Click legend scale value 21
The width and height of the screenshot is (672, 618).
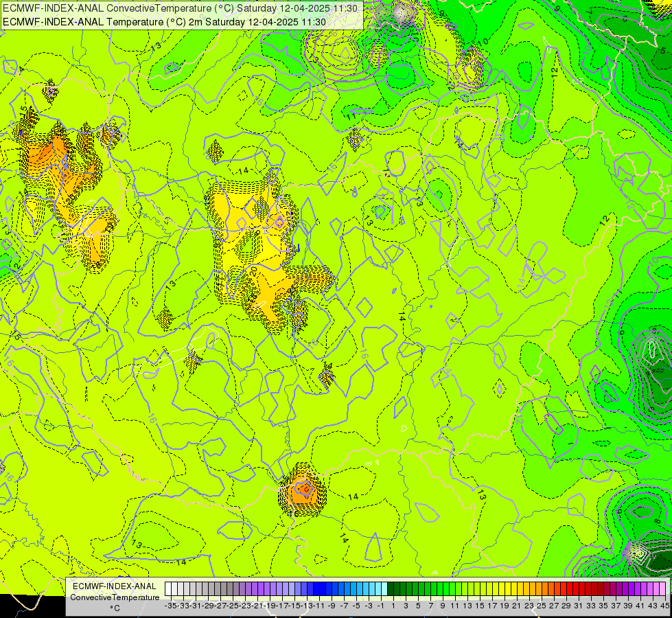click(x=517, y=606)
